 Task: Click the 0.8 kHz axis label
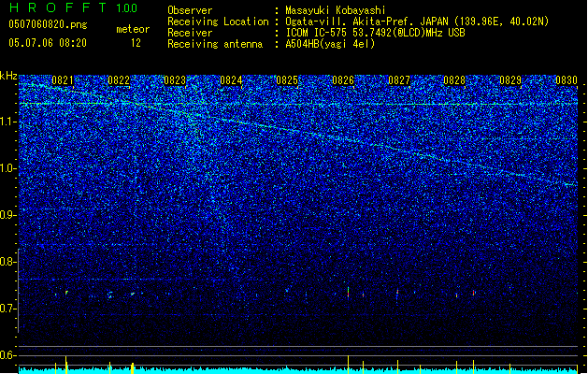[8, 262]
